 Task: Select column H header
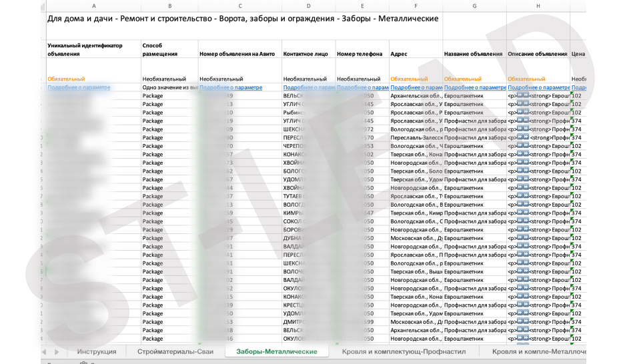pos(538,6)
